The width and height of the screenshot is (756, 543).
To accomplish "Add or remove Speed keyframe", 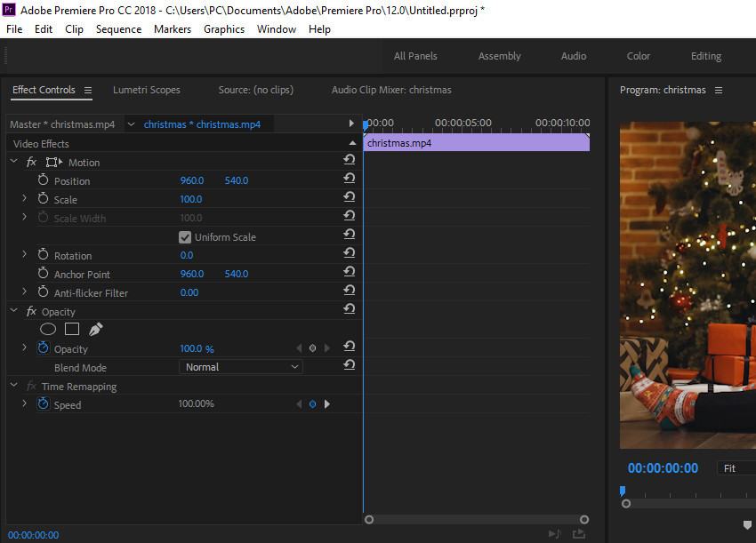I will coord(312,404).
